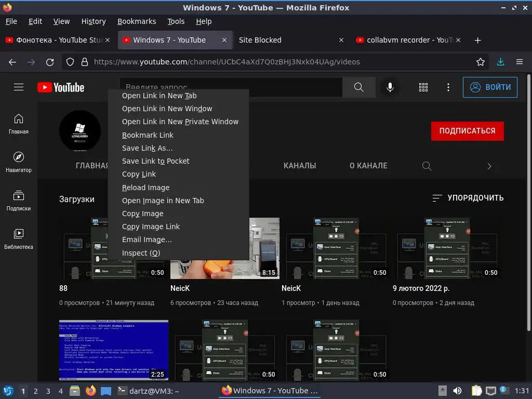The width and height of the screenshot is (532, 399).
Task: Go to the YouTube home logo
Action: pyautogui.click(x=61, y=87)
